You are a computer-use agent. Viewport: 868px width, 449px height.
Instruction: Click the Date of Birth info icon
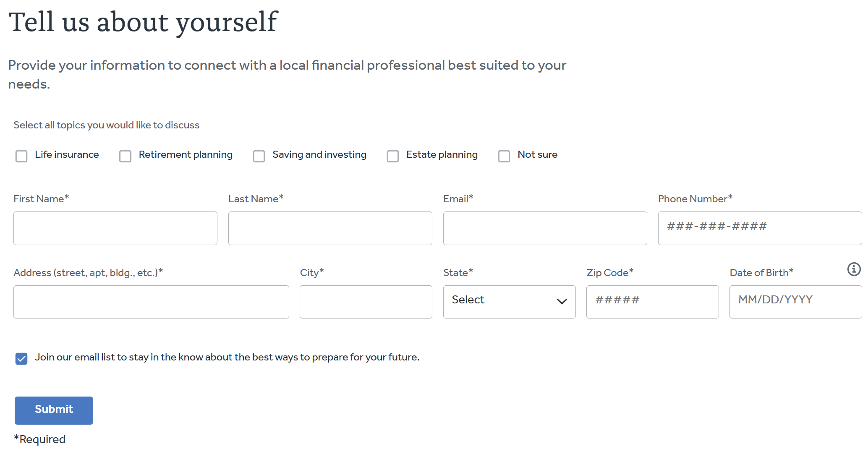coord(854,269)
